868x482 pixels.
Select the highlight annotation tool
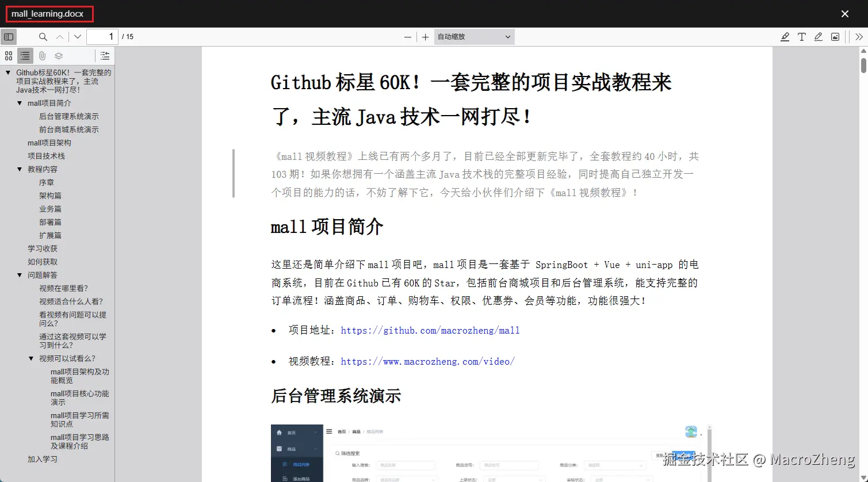pyautogui.click(x=785, y=37)
